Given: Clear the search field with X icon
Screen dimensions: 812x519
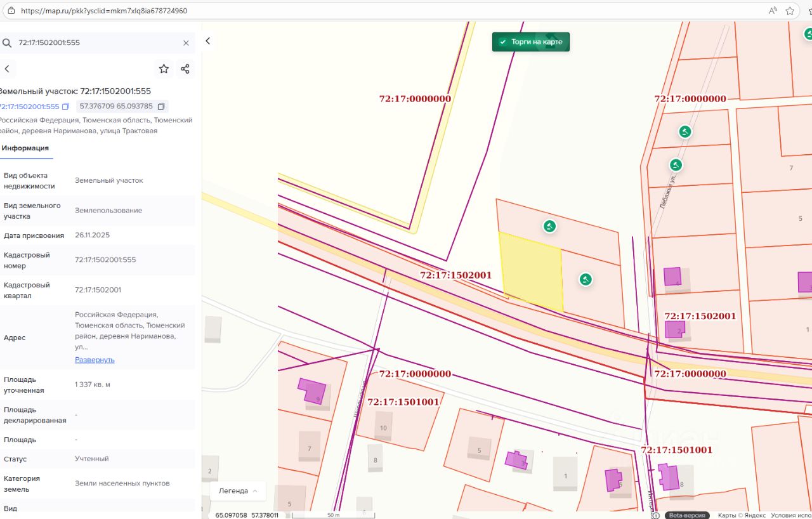Looking at the screenshot, I should 186,43.
